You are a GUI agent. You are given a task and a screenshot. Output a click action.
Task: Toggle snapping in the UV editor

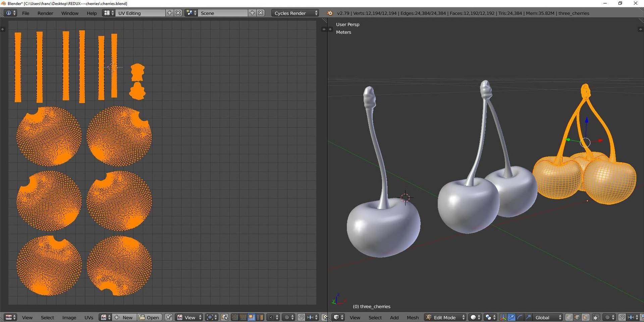(301, 317)
